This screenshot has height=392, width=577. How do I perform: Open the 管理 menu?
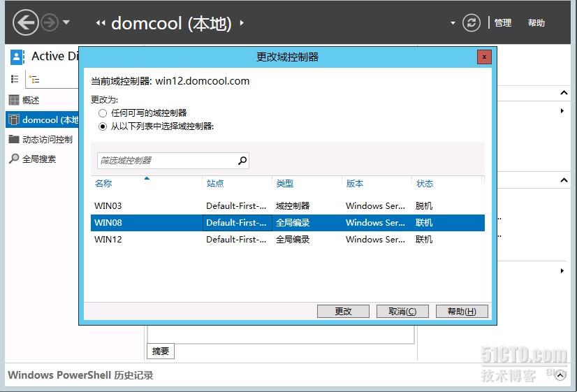tap(503, 23)
